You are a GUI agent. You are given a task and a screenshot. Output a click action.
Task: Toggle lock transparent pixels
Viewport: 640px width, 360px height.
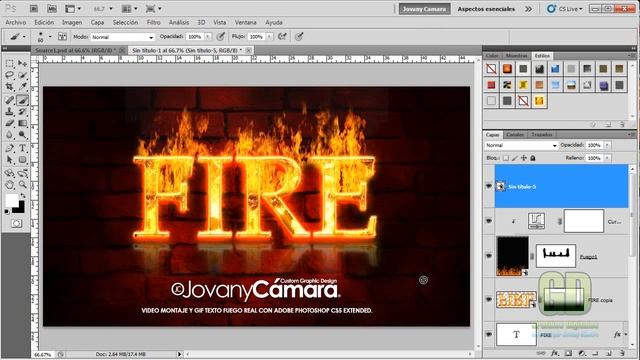(506, 158)
